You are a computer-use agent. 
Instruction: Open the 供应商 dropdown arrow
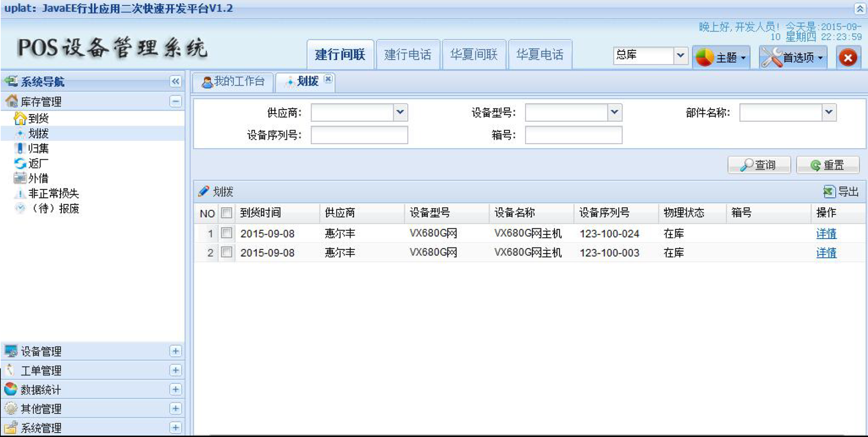400,112
